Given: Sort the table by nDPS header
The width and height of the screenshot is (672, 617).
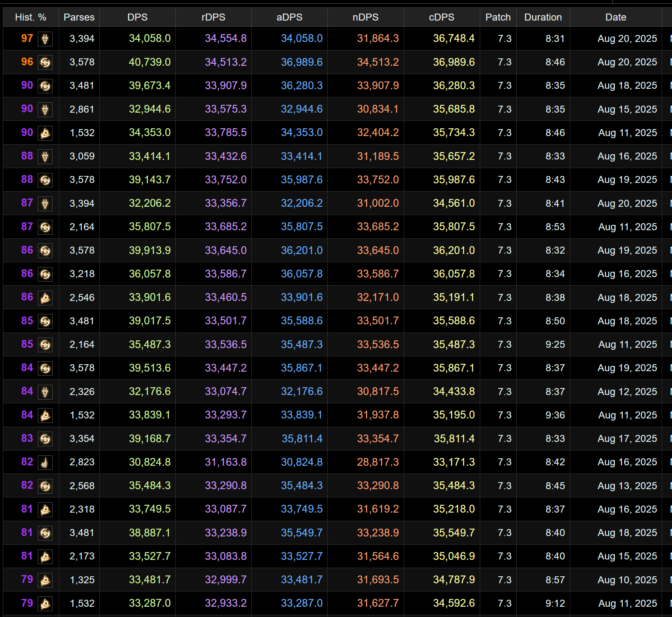Looking at the screenshot, I should coord(366,17).
